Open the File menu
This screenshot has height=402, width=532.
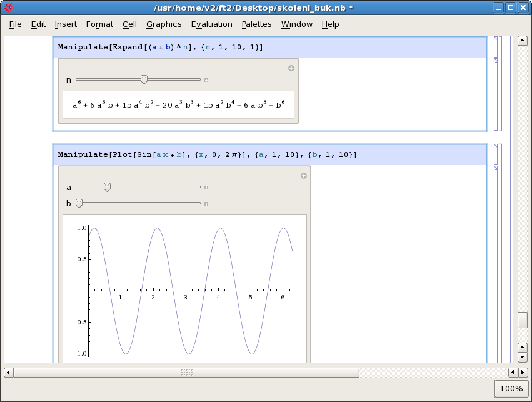pyautogui.click(x=15, y=24)
